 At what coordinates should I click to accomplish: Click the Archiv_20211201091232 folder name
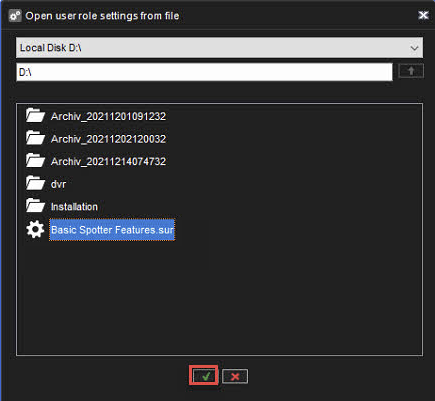(x=108, y=116)
